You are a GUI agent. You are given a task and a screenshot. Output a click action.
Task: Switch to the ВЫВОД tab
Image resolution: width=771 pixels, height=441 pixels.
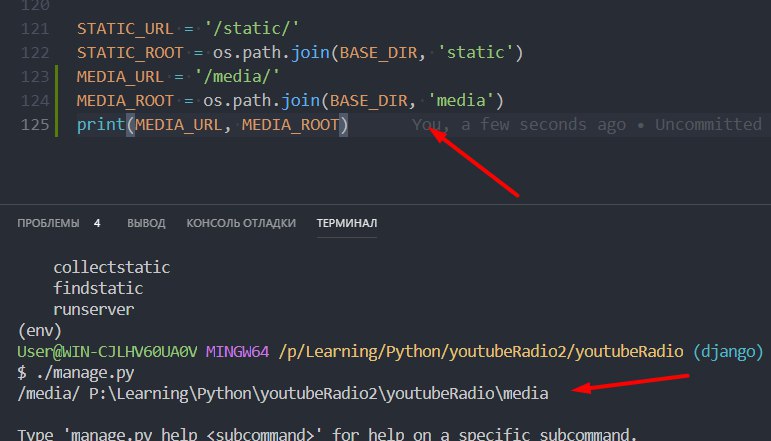(146, 223)
